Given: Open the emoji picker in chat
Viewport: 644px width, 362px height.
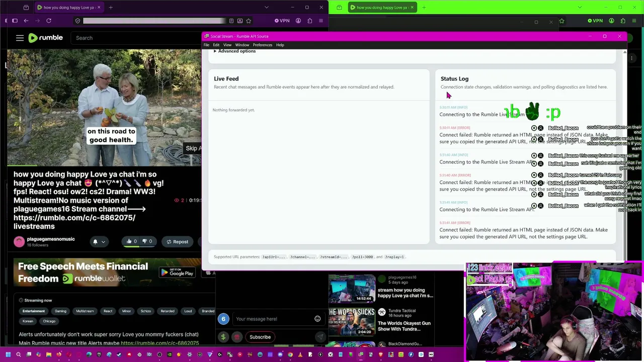Looking at the screenshot, I should click(317, 319).
